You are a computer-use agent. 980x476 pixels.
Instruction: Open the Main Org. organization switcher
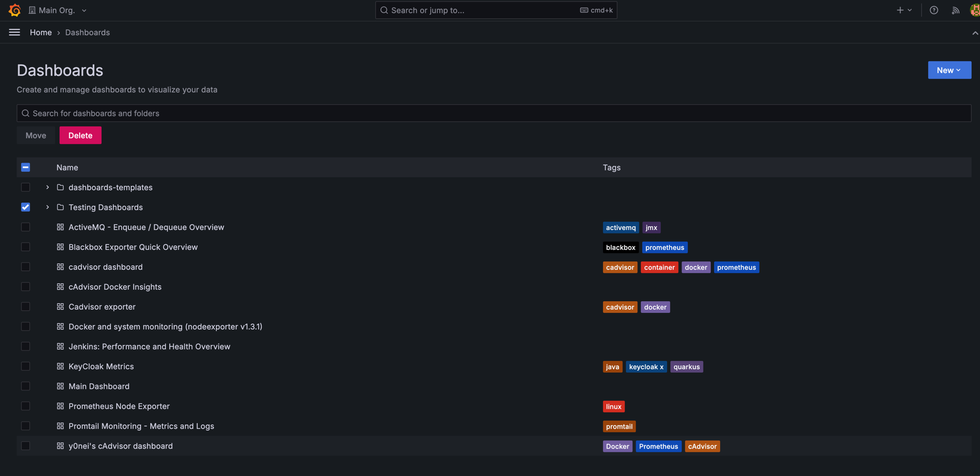point(58,10)
